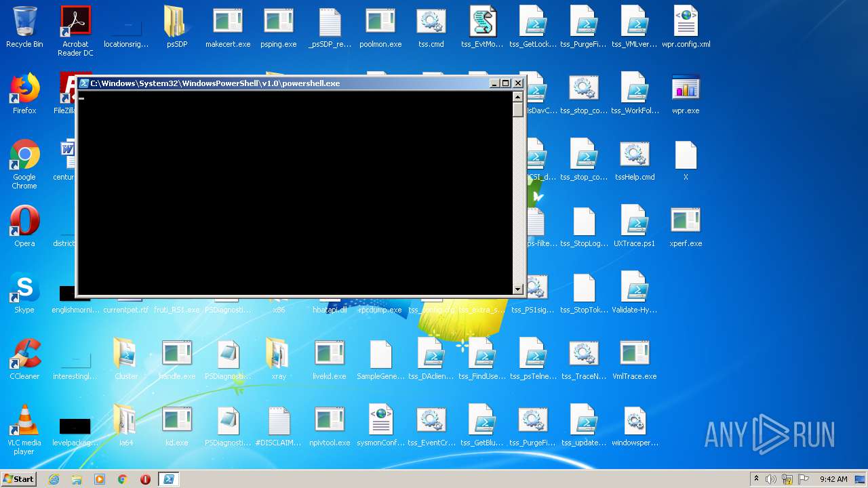Click PowerShell taskbar button
868x488 pixels.
pos(168,479)
